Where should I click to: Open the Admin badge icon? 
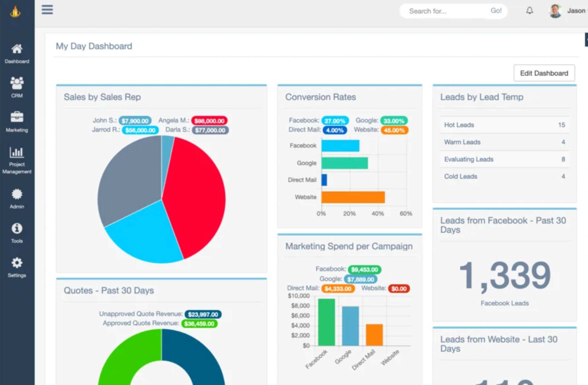click(x=17, y=194)
